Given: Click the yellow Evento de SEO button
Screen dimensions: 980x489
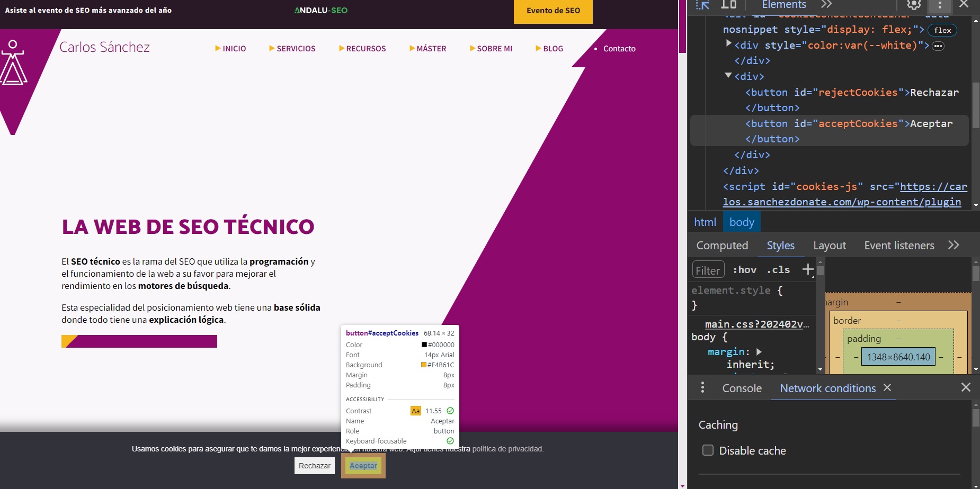Looking at the screenshot, I should point(553,11).
